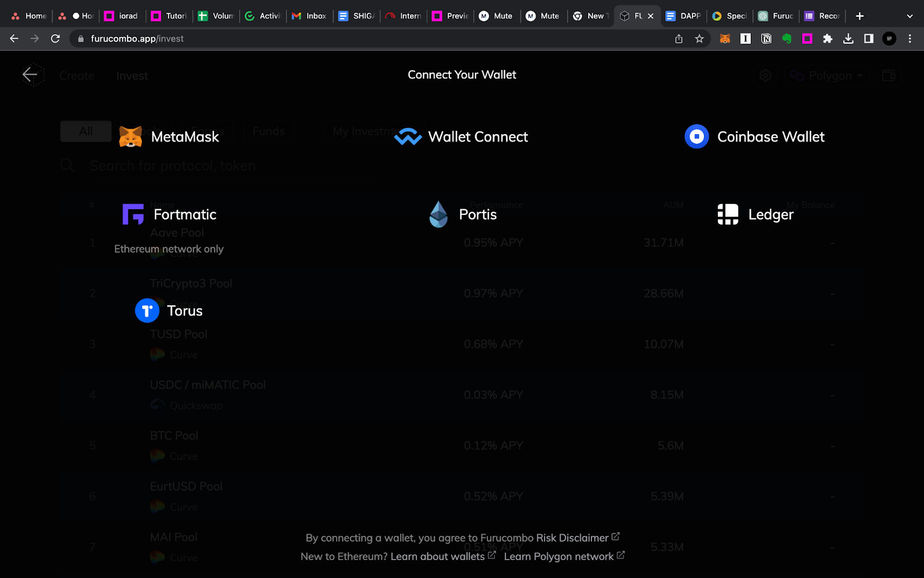Switch to the SHIG document tab
The width and height of the screenshot is (924, 578).
[356, 16]
